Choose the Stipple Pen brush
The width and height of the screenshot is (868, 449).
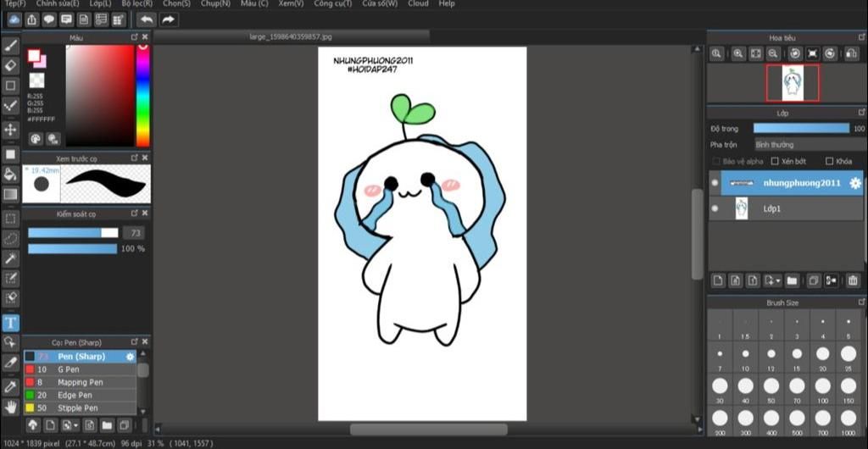(81, 408)
